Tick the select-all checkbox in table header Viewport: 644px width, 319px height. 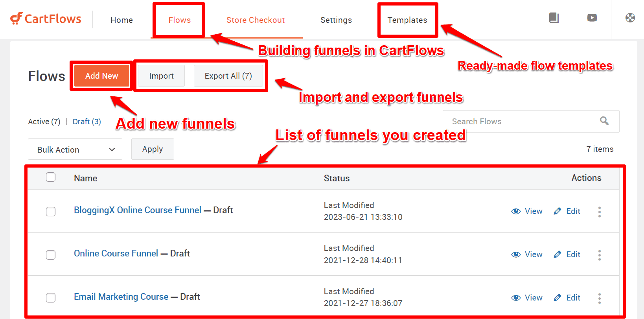pyautogui.click(x=51, y=177)
